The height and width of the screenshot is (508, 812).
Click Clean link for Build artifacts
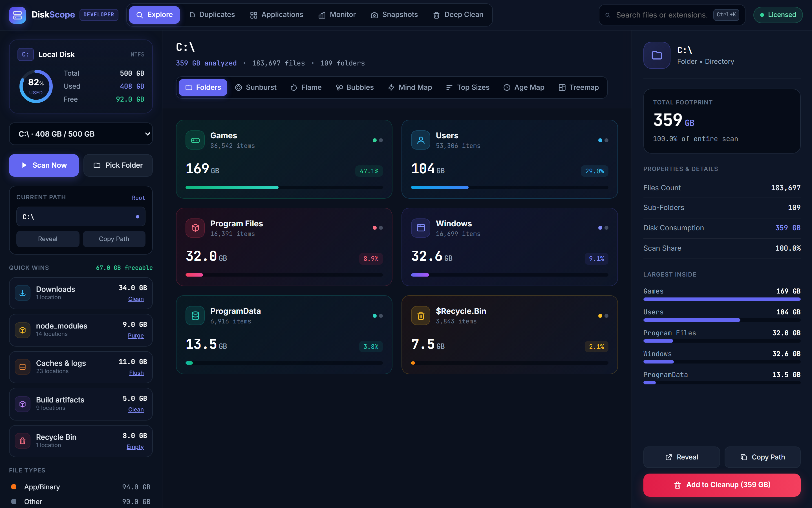point(136,409)
